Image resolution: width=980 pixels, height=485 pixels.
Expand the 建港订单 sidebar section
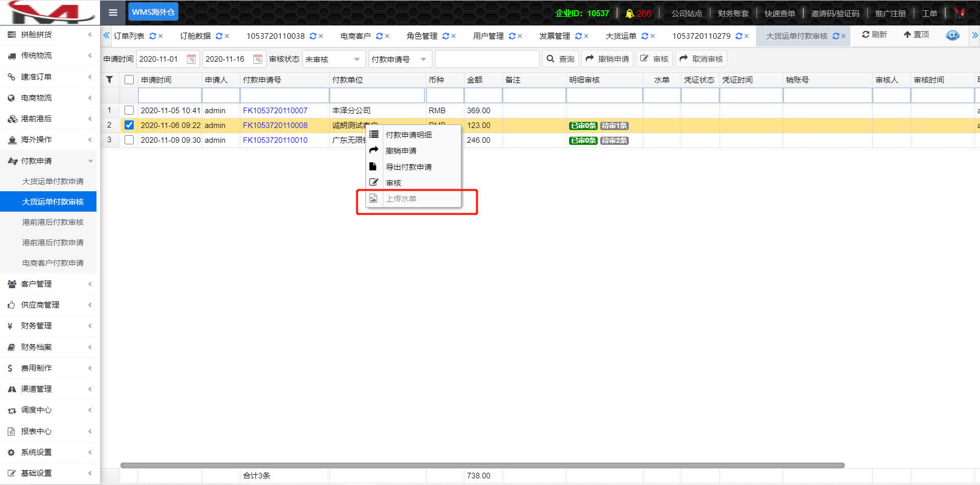click(90, 77)
